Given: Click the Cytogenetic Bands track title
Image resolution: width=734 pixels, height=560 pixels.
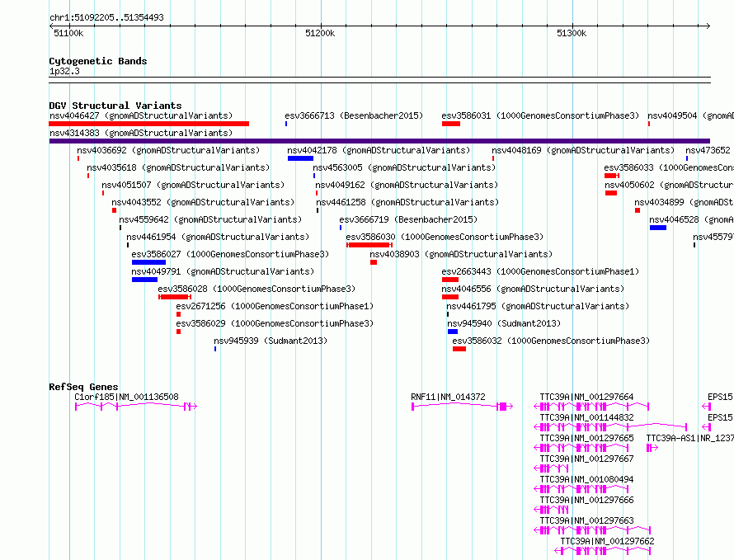Looking at the screenshot, I should click(98, 61).
